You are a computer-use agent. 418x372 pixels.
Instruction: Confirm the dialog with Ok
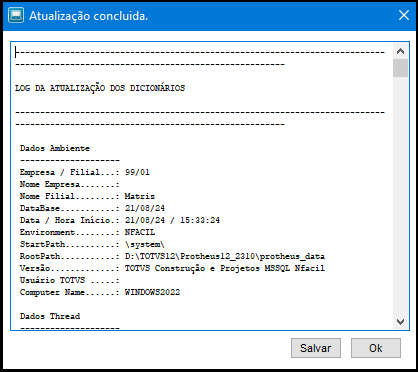click(376, 348)
